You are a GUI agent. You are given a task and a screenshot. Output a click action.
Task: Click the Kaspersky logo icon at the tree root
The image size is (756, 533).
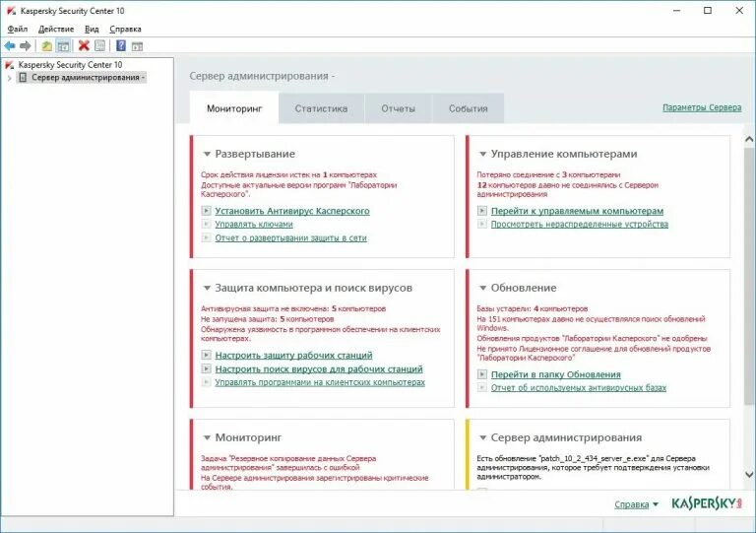click(10, 65)
